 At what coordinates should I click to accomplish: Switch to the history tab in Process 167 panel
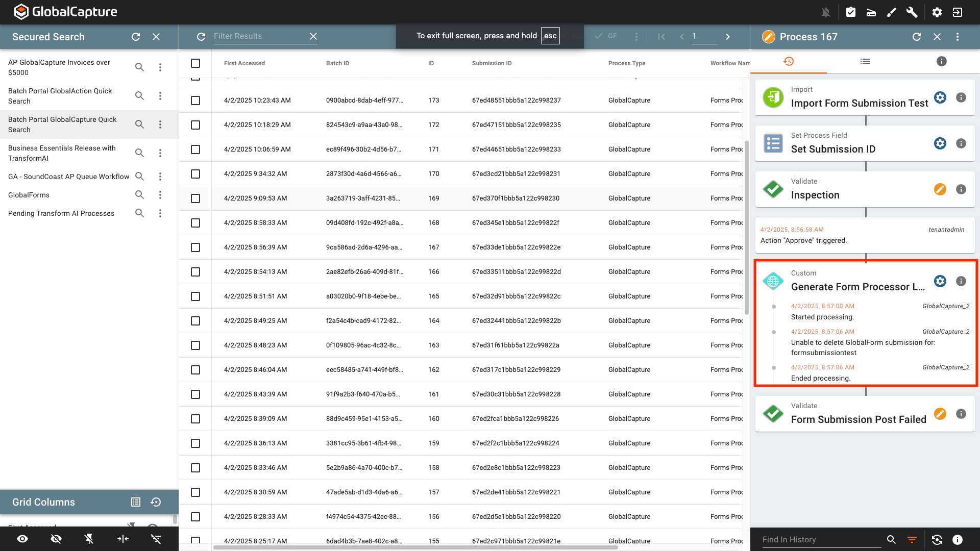point(789,61)
